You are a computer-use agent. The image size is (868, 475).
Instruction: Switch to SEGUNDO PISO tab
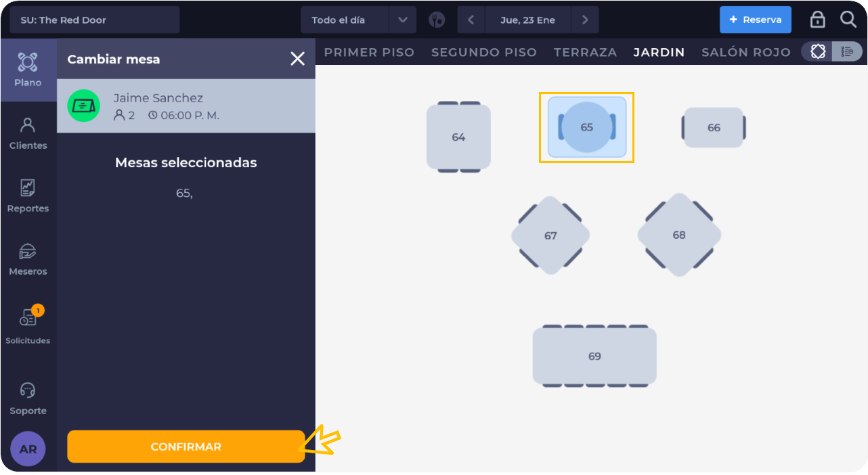pos(484,52)
